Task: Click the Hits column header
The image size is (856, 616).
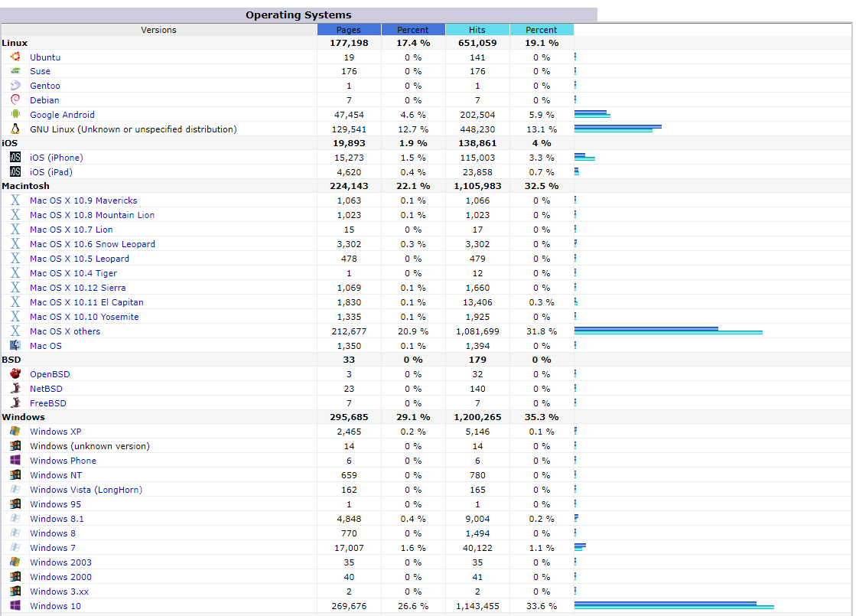Action: tap(477, 30)
